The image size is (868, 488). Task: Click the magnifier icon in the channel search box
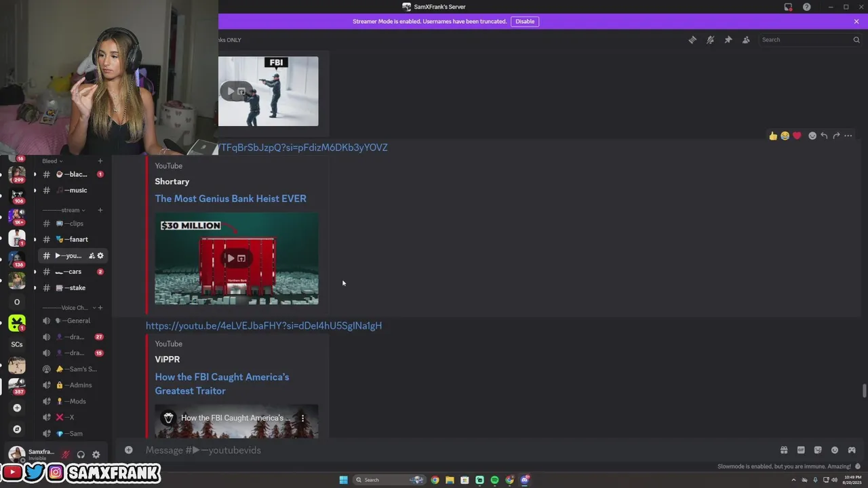(856, 40)
